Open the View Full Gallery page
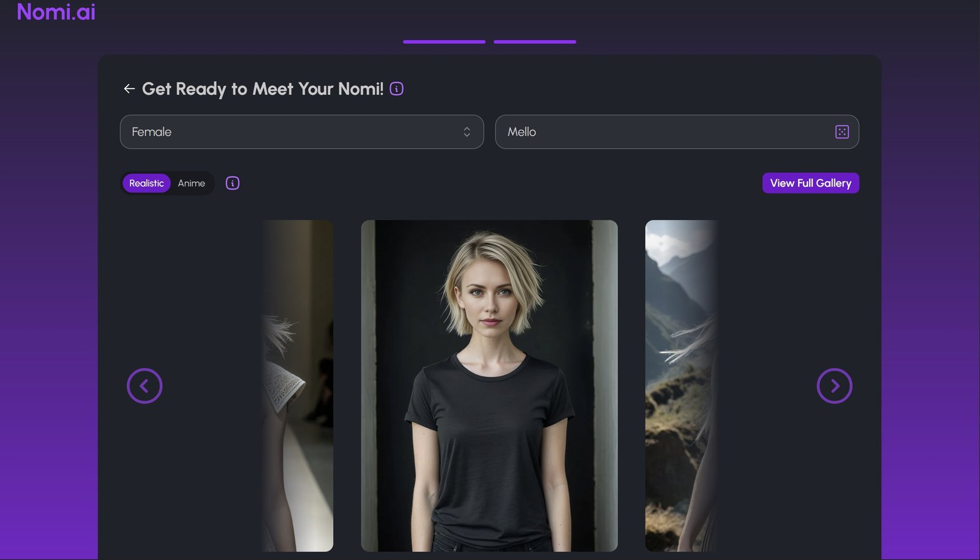Image resolution: width=980 pixels, height=560 pixels. (x=810, y=183)
